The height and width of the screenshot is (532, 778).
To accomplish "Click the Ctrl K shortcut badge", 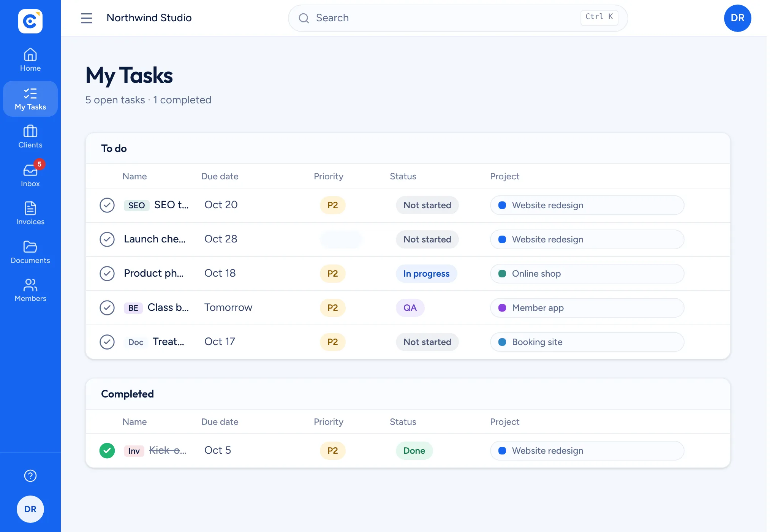I will 599,17.
